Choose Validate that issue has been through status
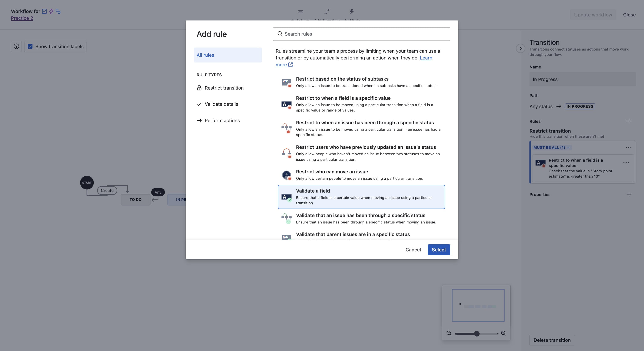The width and height of the screenshot is (644, 351). pyautogui.click(x=361, y=219)
